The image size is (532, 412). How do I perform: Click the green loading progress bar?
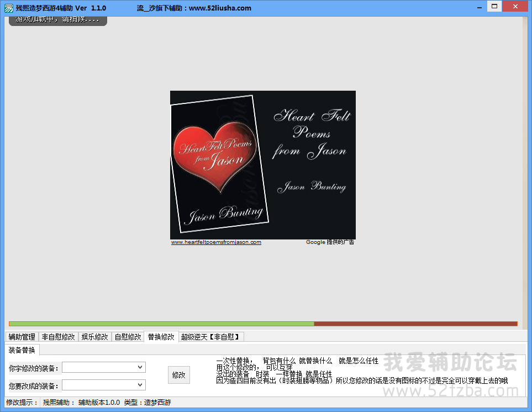point(161,324)
